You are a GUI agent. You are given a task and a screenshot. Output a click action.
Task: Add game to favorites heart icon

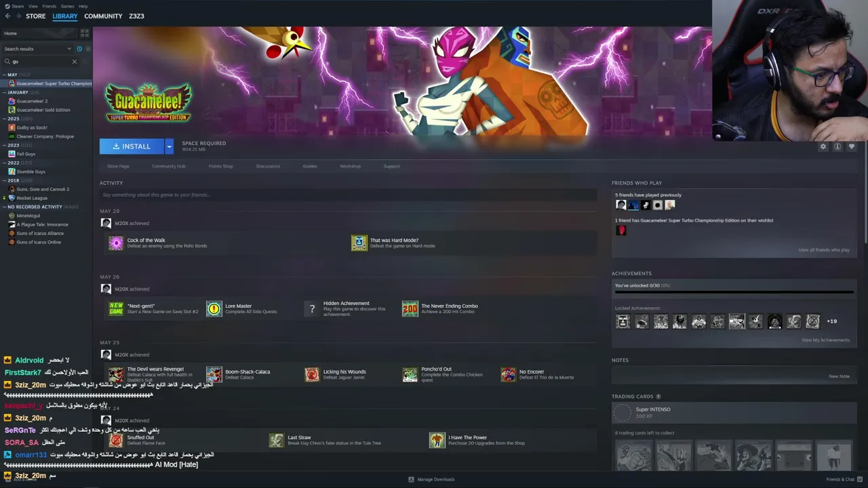[852, 146]
